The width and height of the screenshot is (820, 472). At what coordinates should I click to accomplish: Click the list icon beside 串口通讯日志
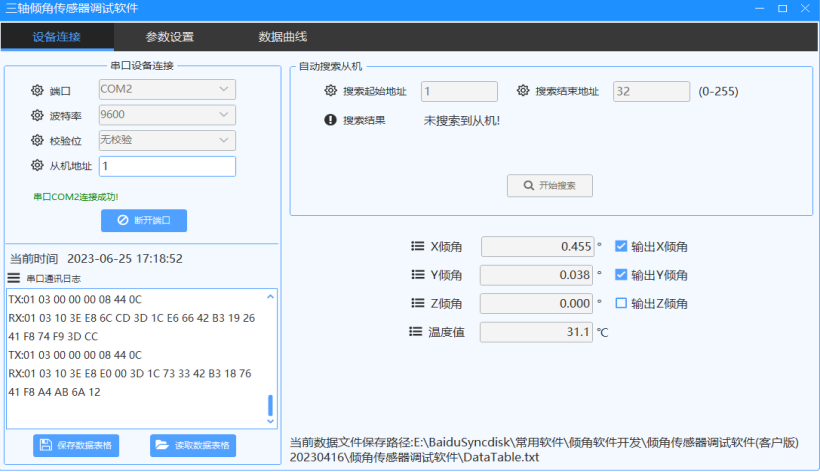tap(14, 278)
